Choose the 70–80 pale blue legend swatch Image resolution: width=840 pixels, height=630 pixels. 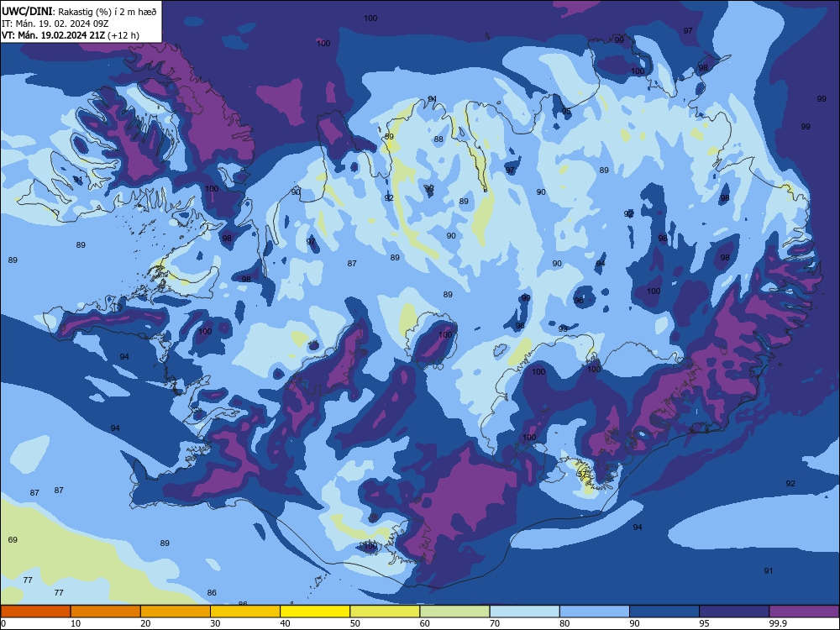tap(524, 612)
